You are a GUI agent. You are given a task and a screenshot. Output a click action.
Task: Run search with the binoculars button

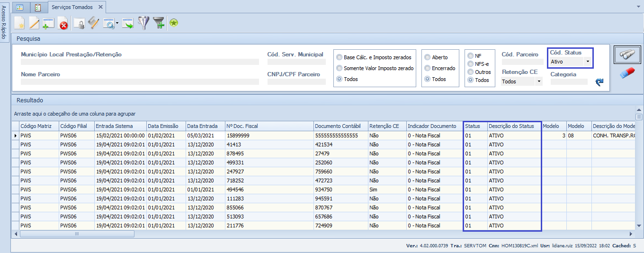(627, 55)
